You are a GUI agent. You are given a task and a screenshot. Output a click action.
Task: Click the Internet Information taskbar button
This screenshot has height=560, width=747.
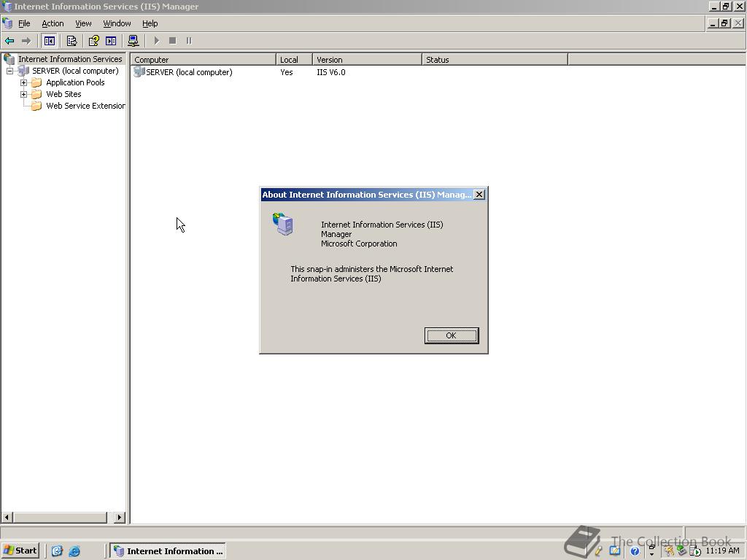(x=168, y=551)
